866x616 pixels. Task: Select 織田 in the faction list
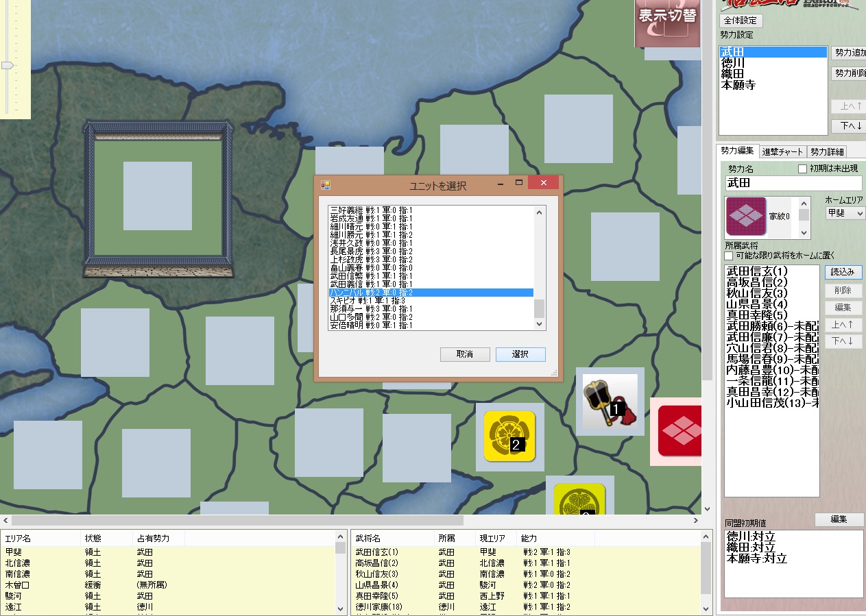[773, 74]
